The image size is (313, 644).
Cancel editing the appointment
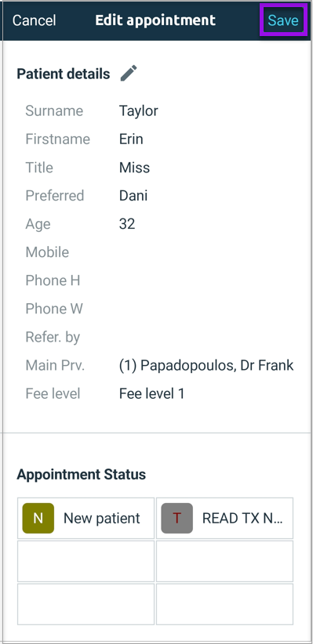[x=35, y=20]
